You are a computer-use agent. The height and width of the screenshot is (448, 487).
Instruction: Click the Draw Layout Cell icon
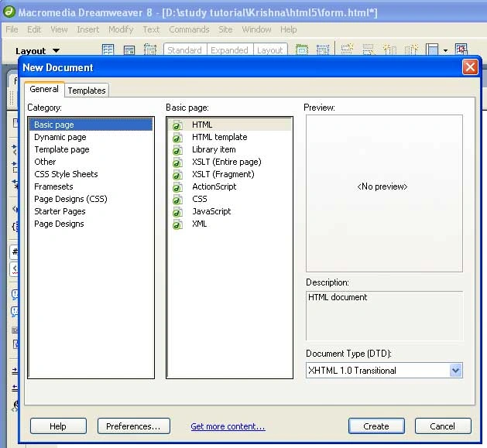click(323, 50)
